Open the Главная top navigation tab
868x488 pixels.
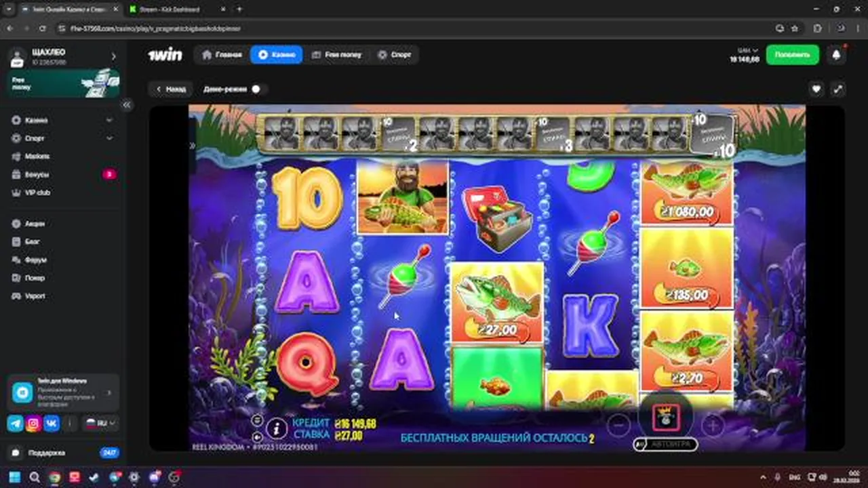222,55
